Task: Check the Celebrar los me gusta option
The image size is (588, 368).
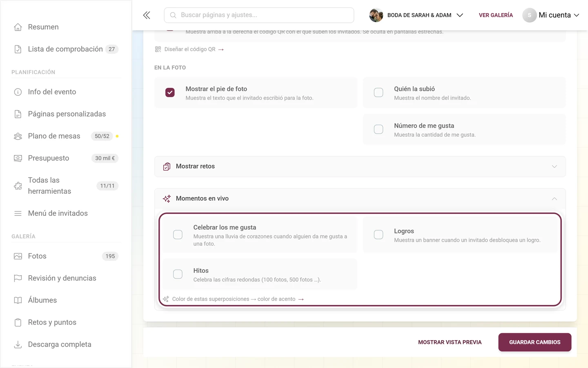Action: pos(178,235)
